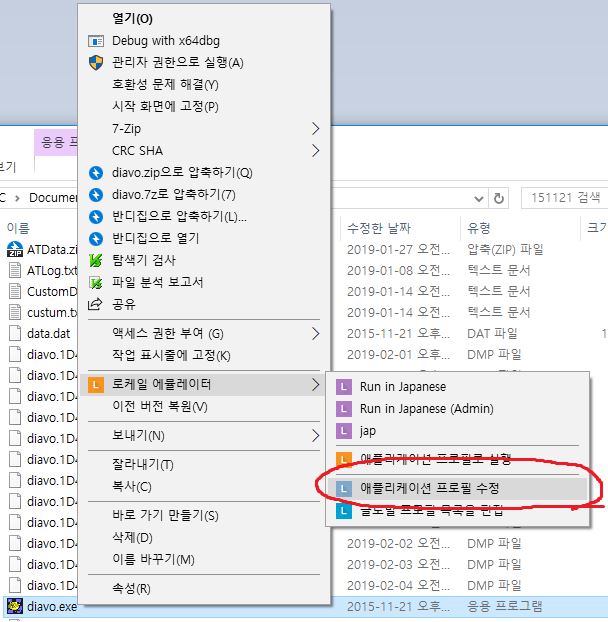Choose 삭제(D) menu entry
Image resolution: width=608 pixels, height=622 pixels.
205,538
